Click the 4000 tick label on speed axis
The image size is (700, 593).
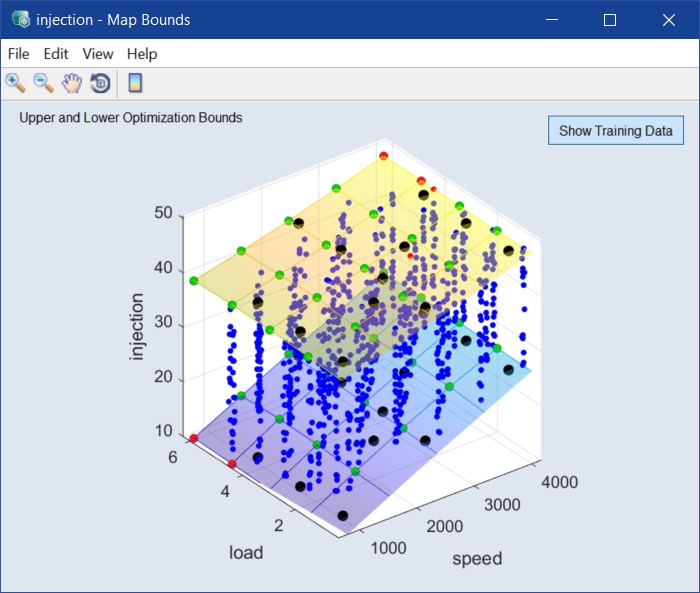tap(559, 483)
